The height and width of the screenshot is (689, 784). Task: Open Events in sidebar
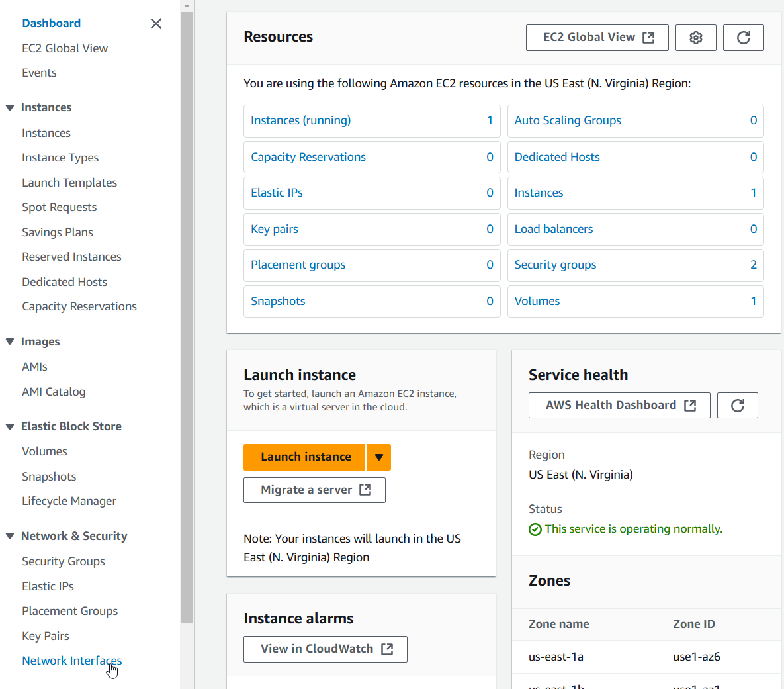39,73
